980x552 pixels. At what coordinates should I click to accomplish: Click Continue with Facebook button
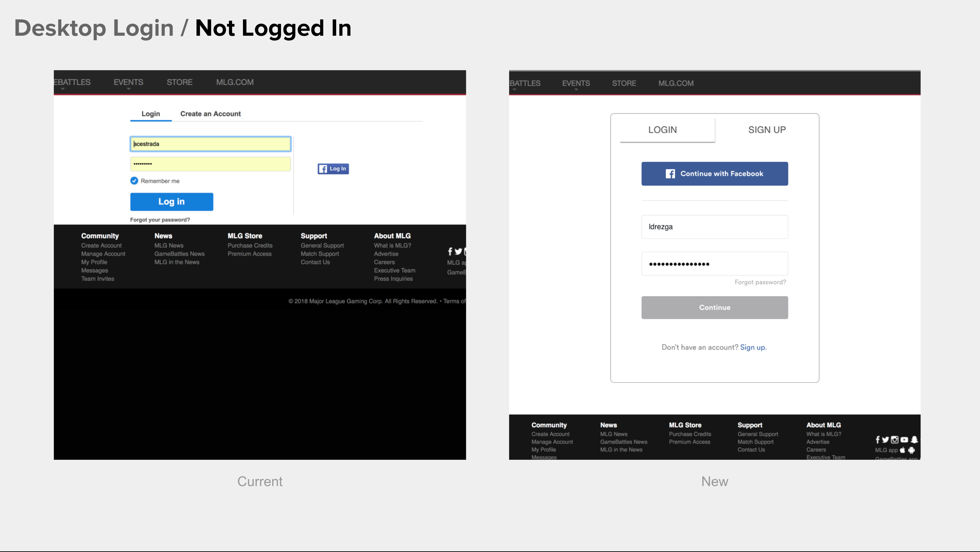[x=714, y=174]
